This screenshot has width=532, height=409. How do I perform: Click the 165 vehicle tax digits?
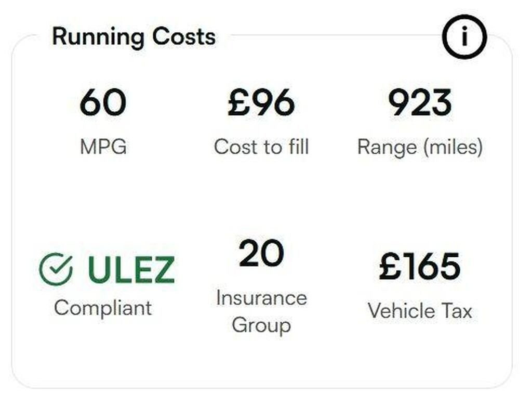pyautogui.click(x=431, y=266)
